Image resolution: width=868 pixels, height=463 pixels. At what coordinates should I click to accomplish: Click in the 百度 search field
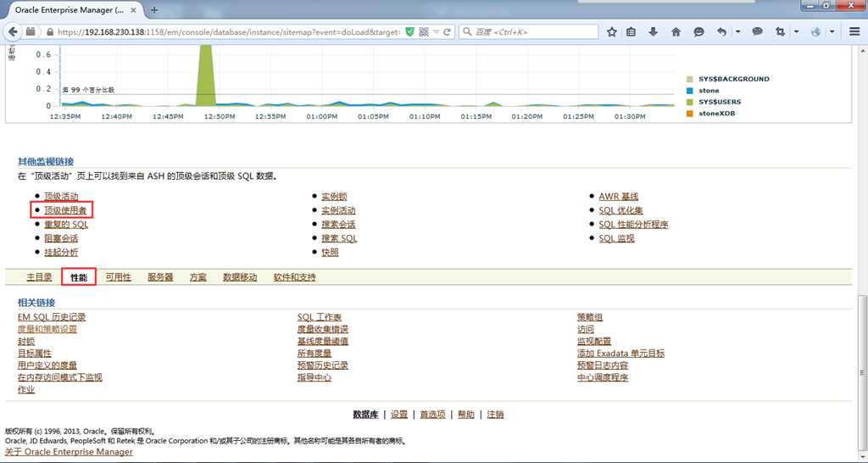click(534, 31)
